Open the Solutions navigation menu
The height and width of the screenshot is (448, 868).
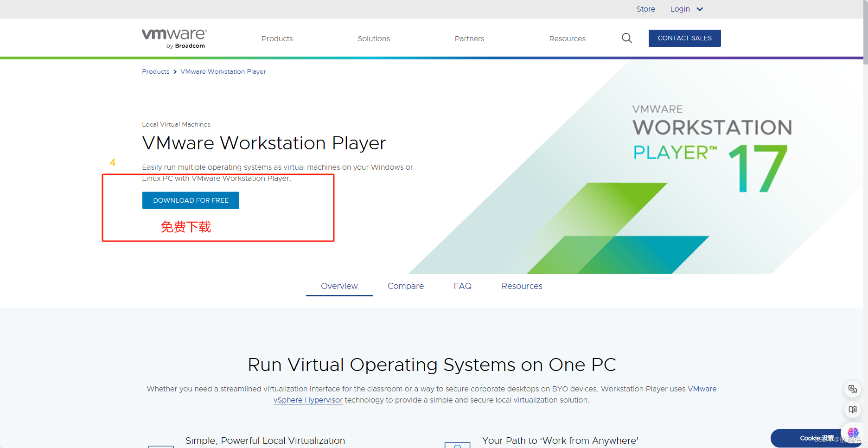(374, 38)
